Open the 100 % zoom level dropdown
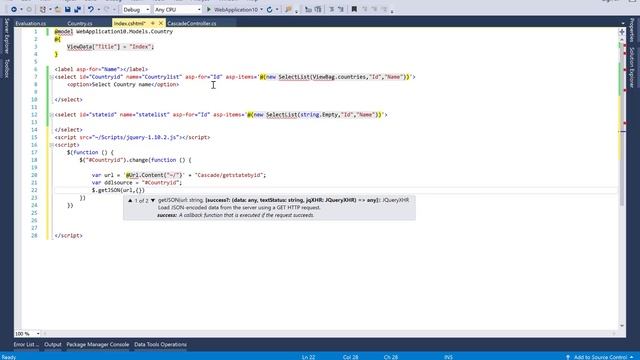 27,333
